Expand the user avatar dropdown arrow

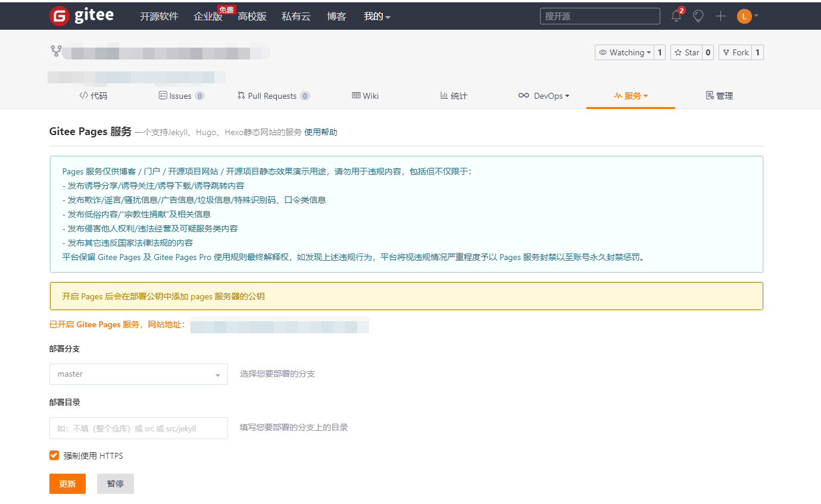[x=756, y=16]
